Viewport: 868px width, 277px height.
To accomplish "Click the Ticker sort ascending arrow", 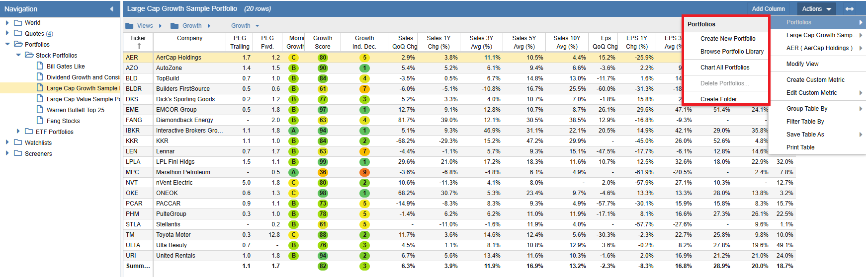I will point(139,46).
